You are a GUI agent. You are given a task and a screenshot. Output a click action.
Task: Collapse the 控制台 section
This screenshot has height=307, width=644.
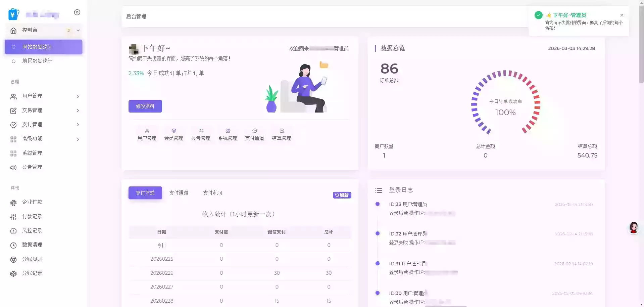click(x=78, y=30)
